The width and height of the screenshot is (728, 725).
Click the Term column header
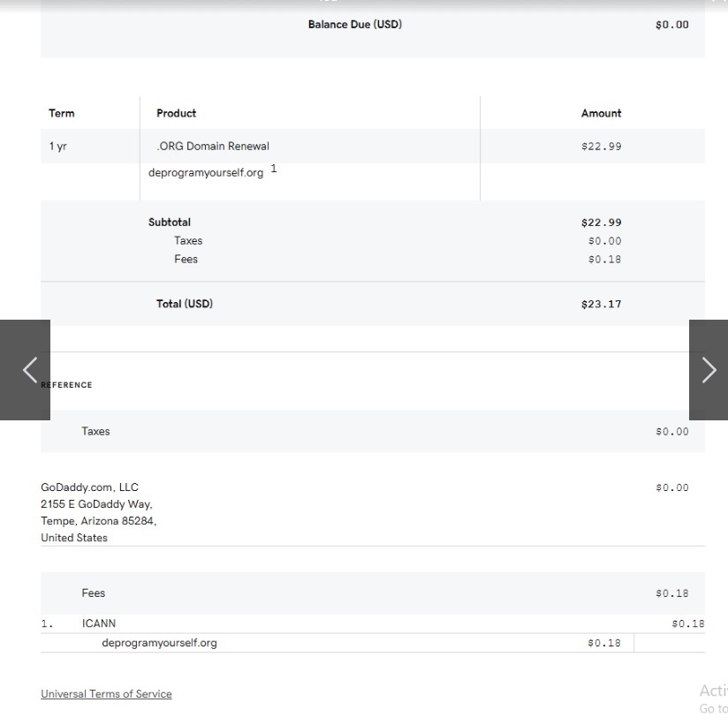coord(62,113)
